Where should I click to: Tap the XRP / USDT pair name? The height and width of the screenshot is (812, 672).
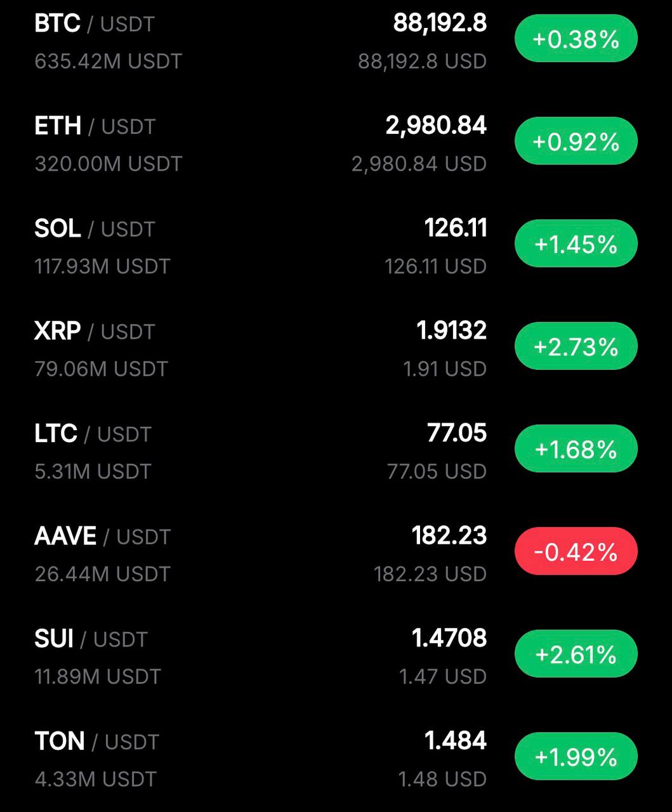[95, 332]
